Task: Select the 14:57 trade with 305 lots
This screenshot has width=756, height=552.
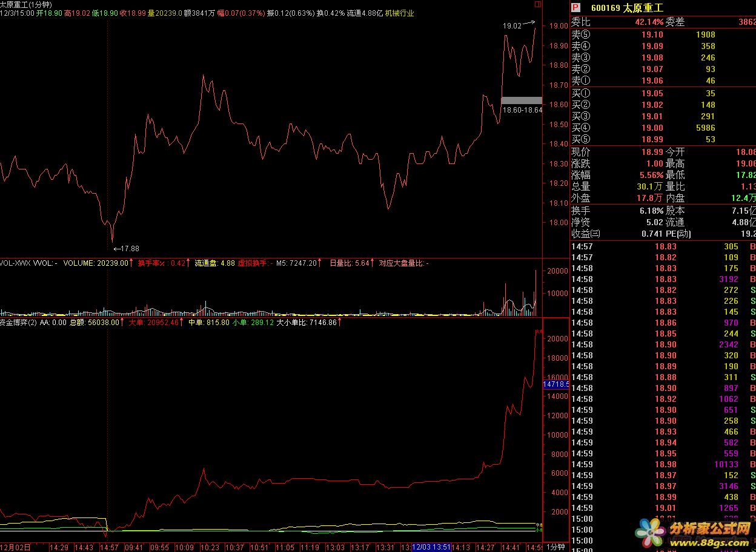Action: click(x=663, y=246)
